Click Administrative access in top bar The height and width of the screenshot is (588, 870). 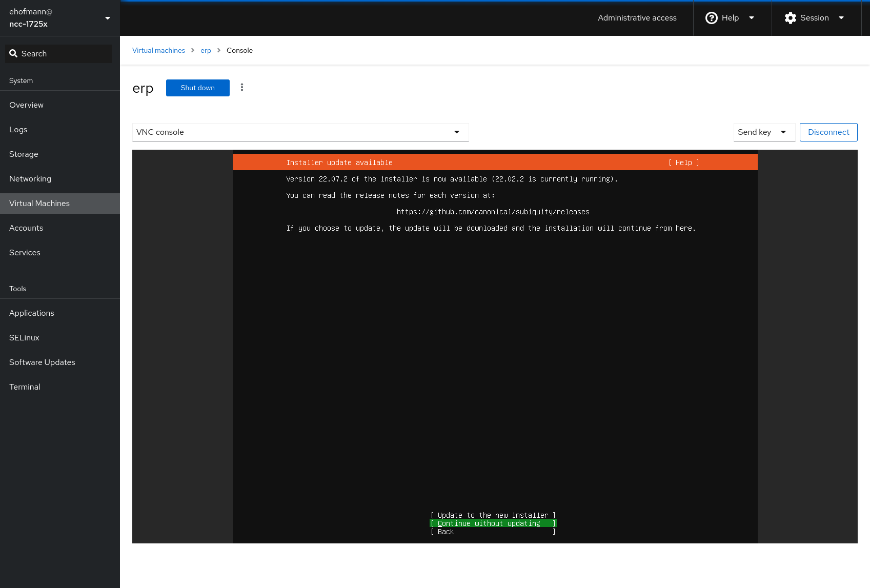point(637,18)
